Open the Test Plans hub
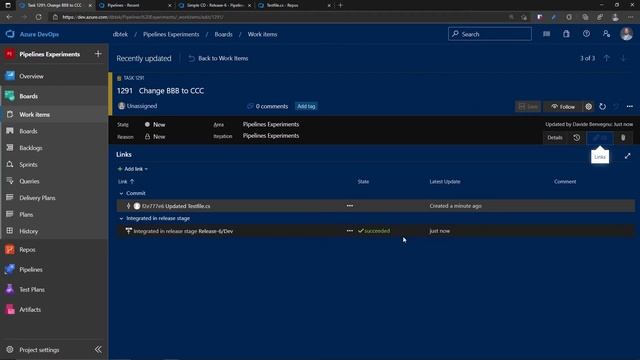640x360 pixels. point(32,289)
